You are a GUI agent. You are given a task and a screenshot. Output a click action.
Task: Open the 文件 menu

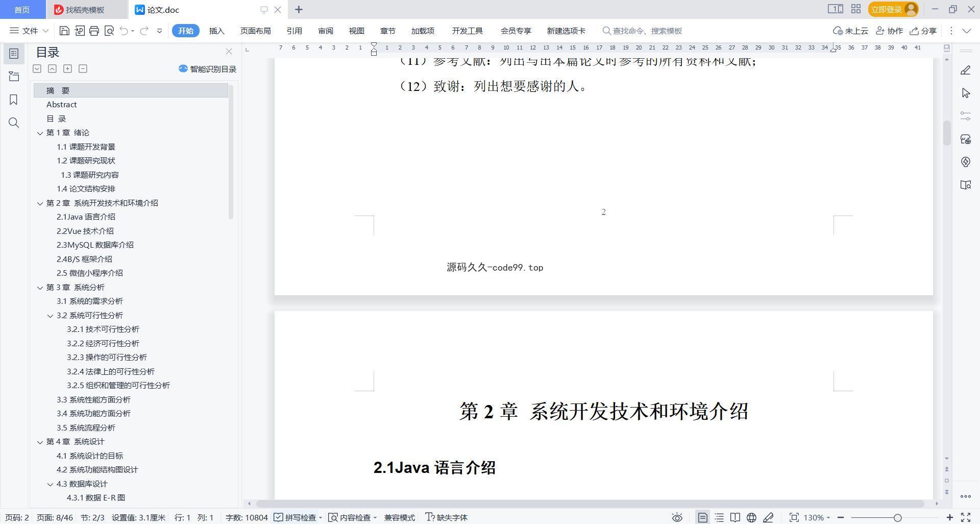pos(29,31)
